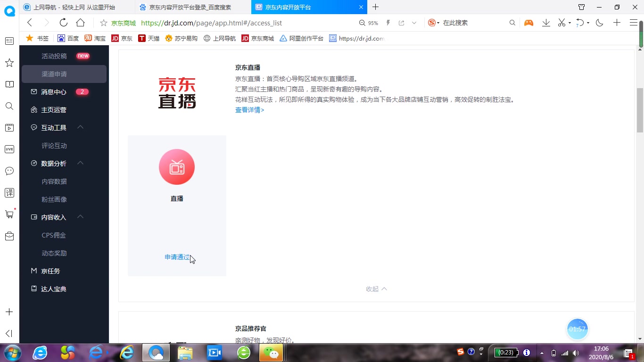Click the pink 直播 TV icon

point(177,167)
